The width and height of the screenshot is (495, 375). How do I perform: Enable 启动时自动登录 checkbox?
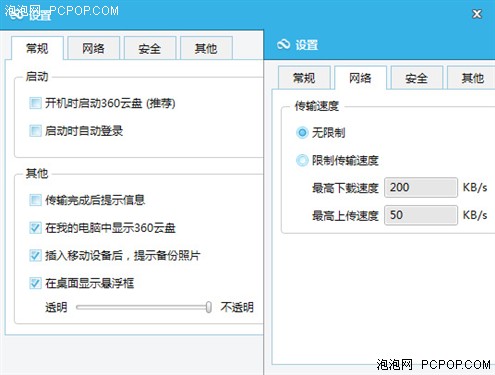tap(35, 131)
